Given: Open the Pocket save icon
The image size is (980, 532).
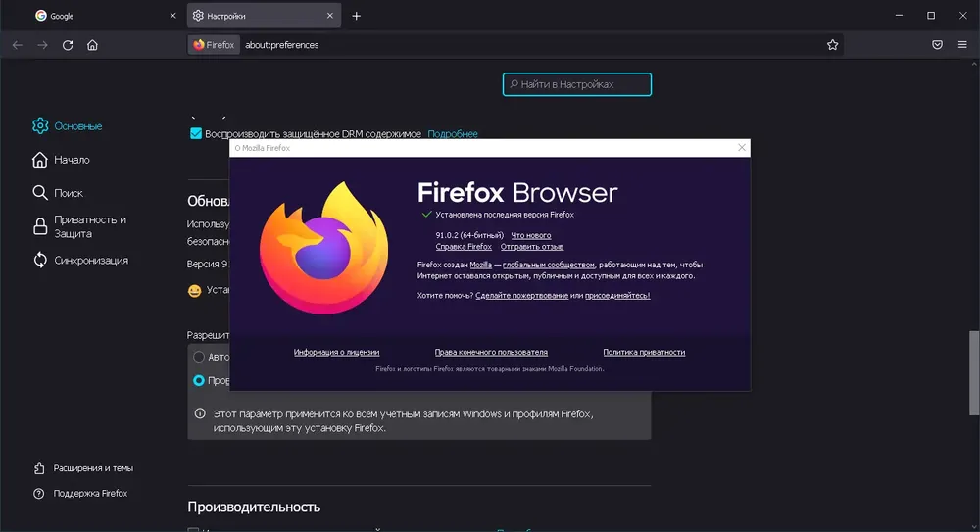Looking at the screenshot, I should (937, 45).
